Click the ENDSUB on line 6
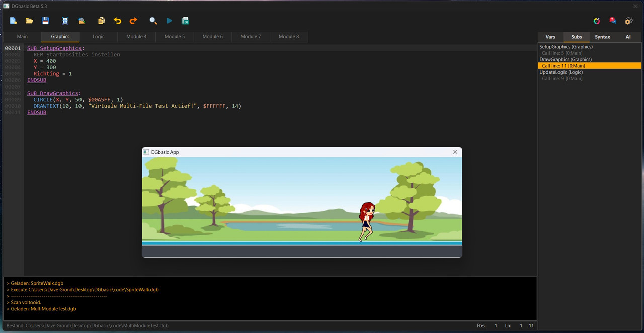 click(37, 80)
